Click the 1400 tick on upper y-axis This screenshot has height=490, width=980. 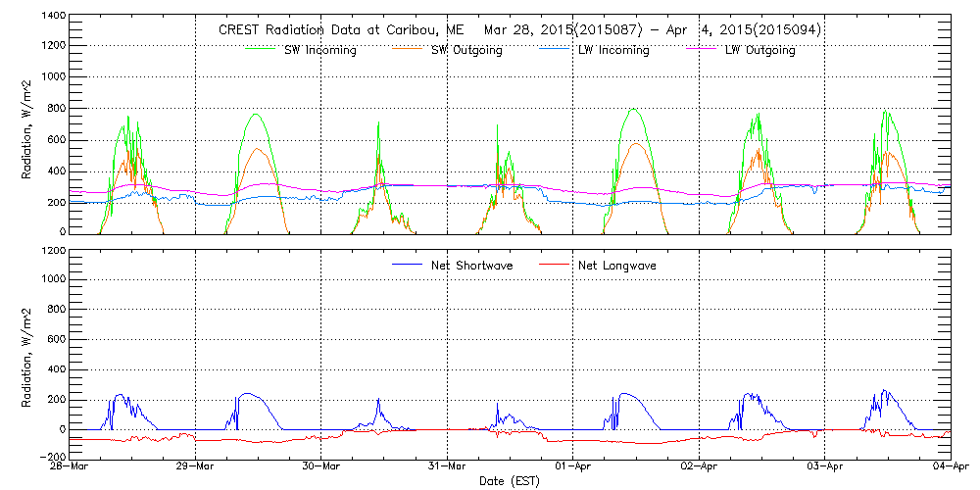pyautogui.click(x=52, y=17)
